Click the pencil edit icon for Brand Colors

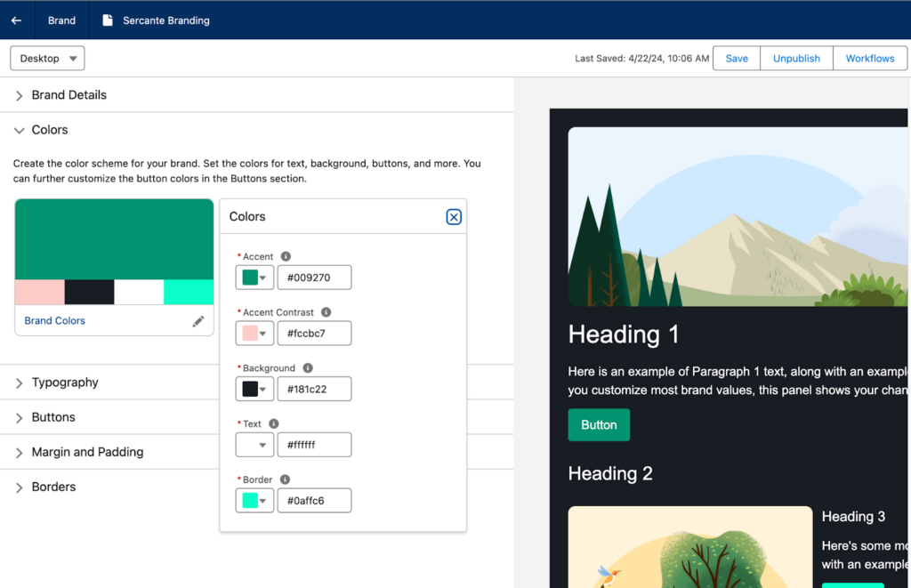click(198, 321)
